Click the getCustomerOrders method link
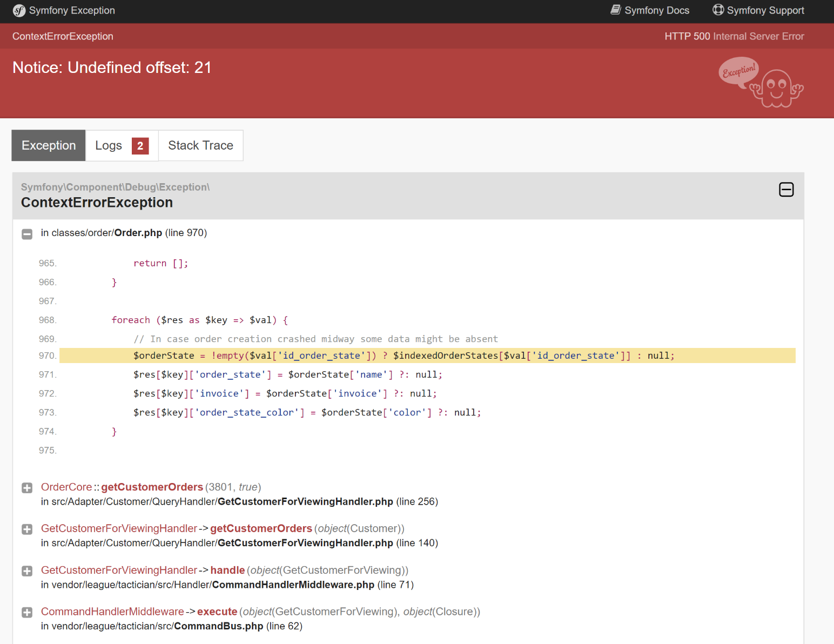The width and height of the screenshot is (834, 644). (152, 487)
